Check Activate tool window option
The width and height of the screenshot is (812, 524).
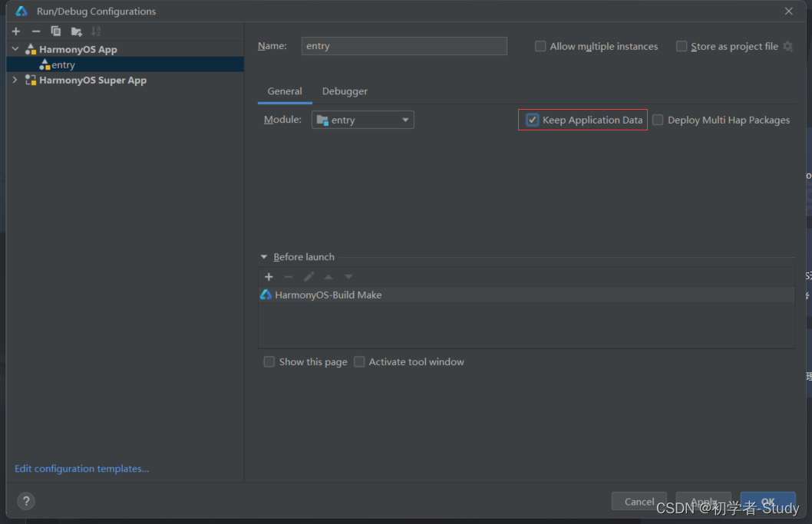(359, 361)
